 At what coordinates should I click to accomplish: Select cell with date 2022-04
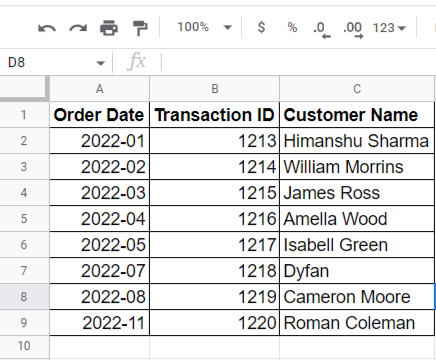click(x=99, y=219)
